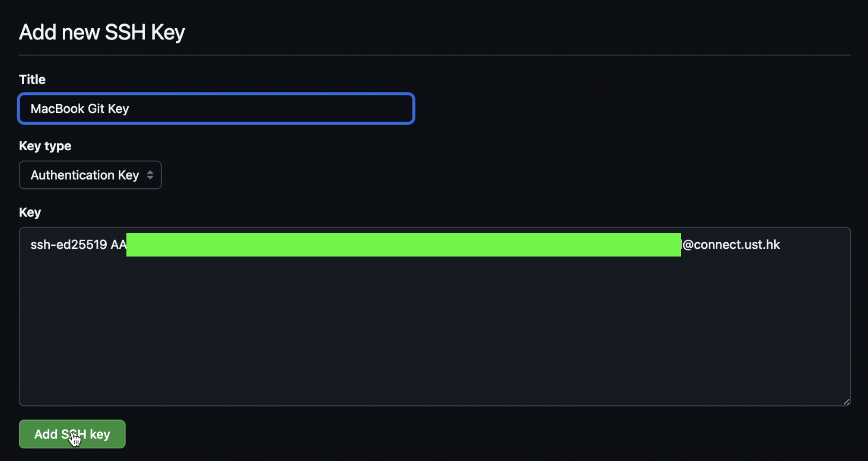868x461 pixels.
Task: Click the up-down chevron on Key type selector
Action: tap(151, 175)
